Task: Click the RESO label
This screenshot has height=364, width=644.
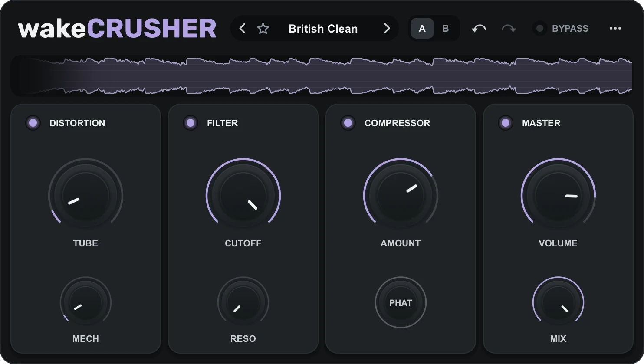Action: click(x=243, y=339)
